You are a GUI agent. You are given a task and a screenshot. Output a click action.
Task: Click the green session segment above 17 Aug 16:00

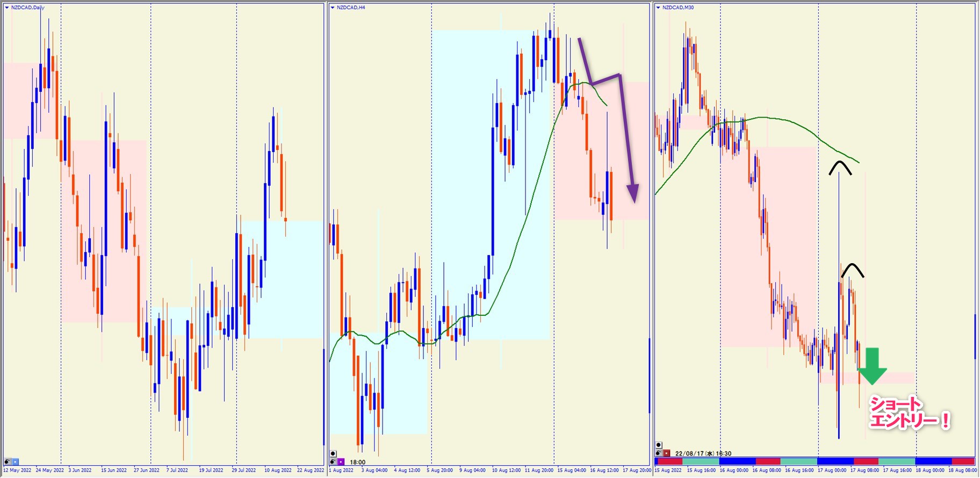[x=896, y=461]
